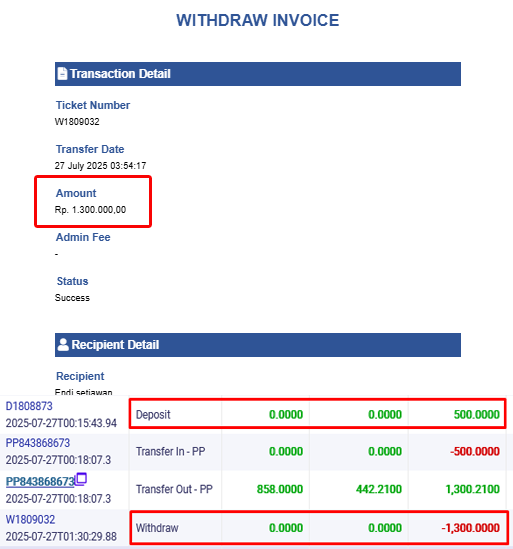Viewport: 513px width, 549px height.
Task: Click the Status label
Action: coord(72,281)
